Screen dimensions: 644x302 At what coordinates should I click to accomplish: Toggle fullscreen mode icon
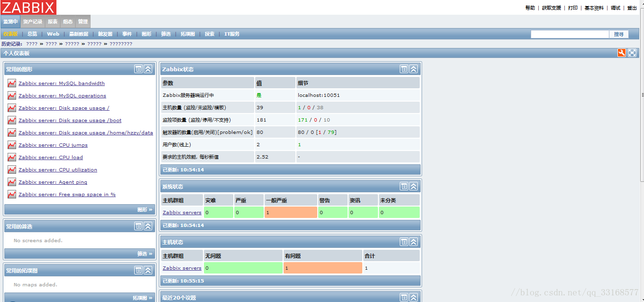(632, 53)
